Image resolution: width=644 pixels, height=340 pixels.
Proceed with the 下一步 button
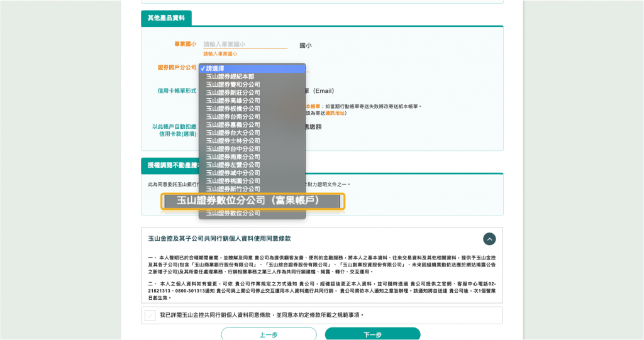(x=372, y=334)
